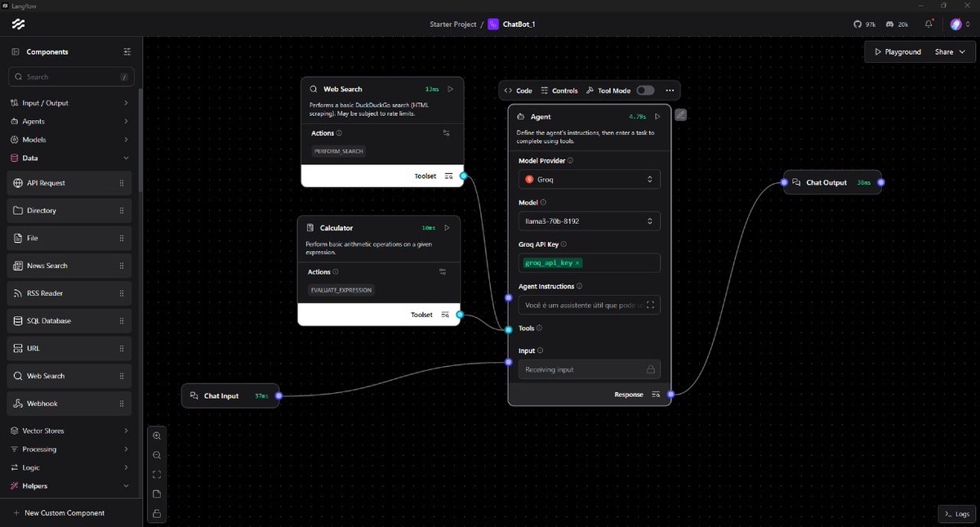This screenshot has height=527, width=980.
Task: Show Model Provider info tooltip icon
Action: tap(570, 161)
